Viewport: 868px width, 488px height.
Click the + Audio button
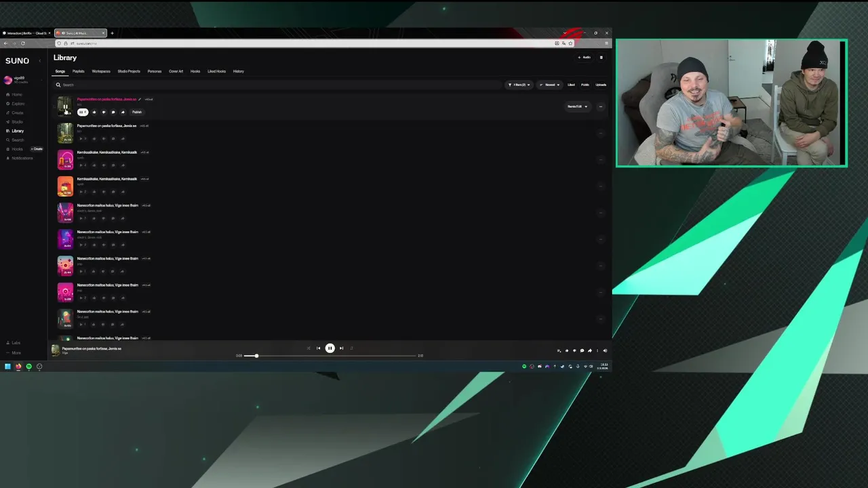pos(584,58)
